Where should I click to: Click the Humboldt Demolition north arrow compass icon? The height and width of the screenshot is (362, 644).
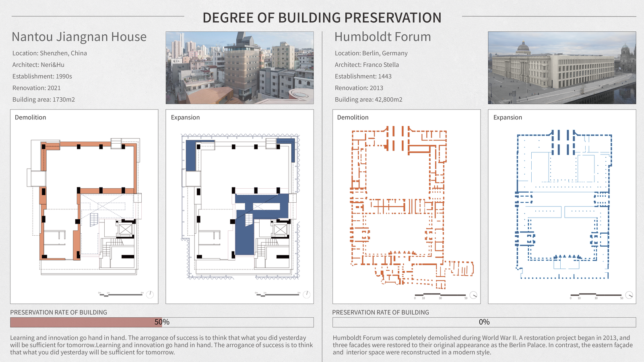click(x=473, y=295)
